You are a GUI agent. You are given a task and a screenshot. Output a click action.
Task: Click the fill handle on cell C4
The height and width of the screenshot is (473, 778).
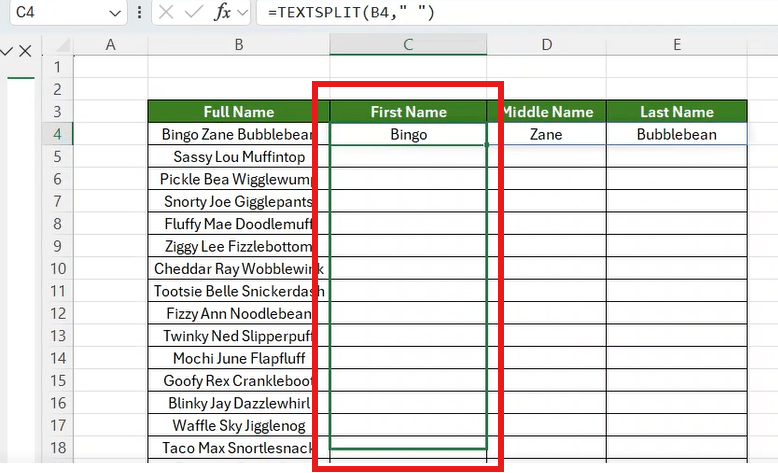tap(487, 145)
